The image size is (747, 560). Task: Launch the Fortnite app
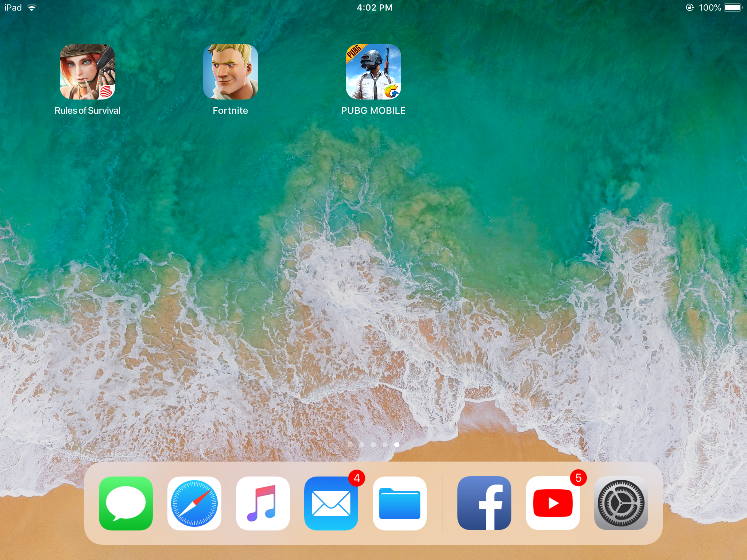(231, 72)
